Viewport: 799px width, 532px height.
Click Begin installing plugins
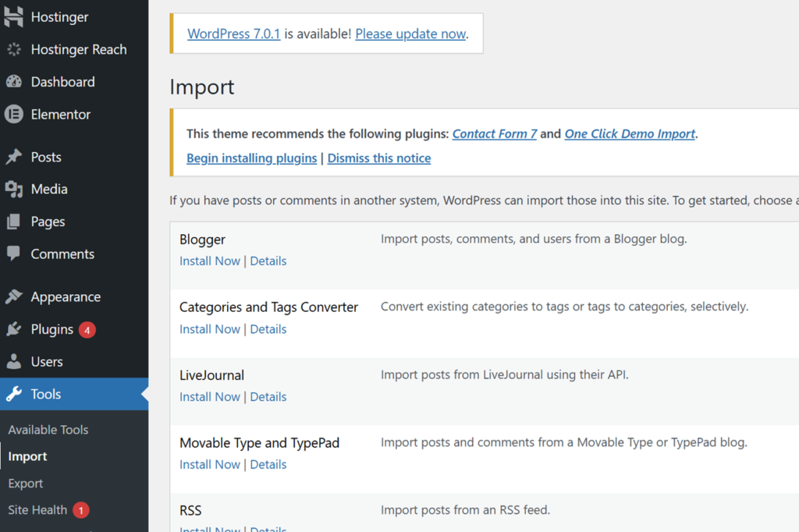pos(252,158)
